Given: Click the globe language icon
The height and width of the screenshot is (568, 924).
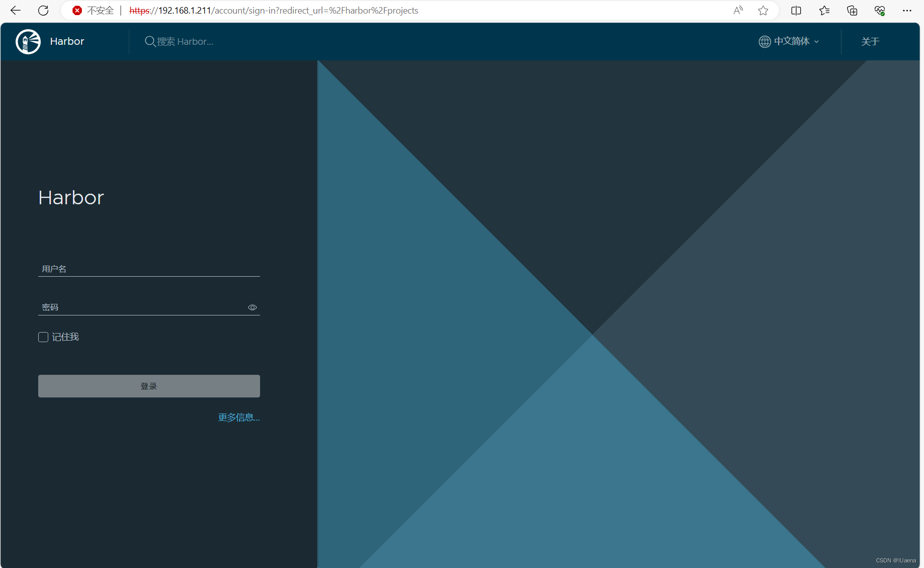Looking at the screenshot, I should 765,42.
